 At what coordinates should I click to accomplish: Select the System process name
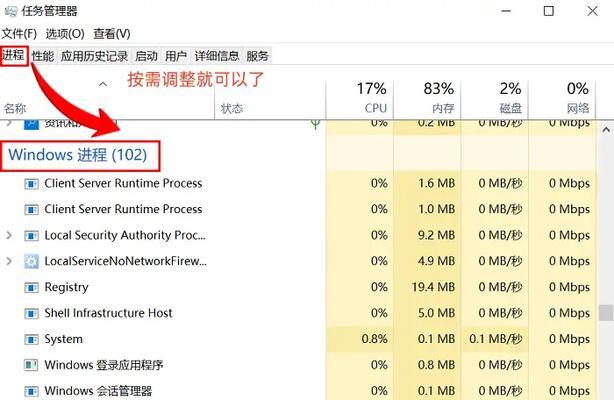tap(63, 339)
